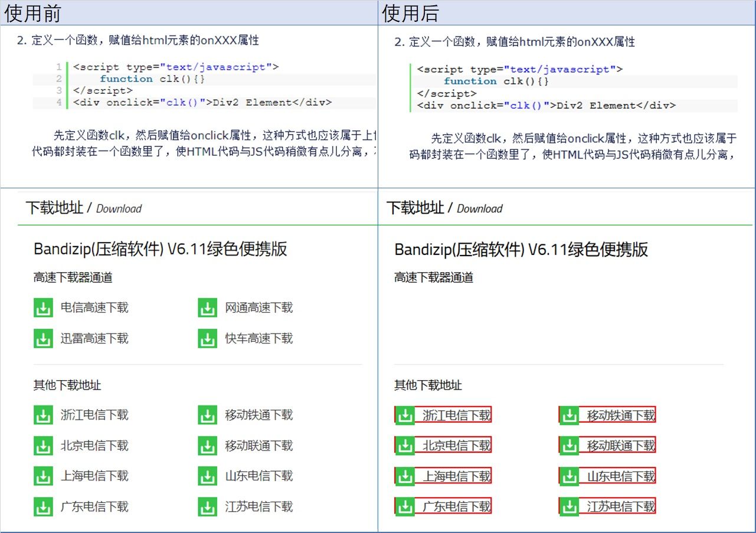Select 广东电信下载 link text in 使用后 panel
The image size is (756, 533).
(457, 507)
